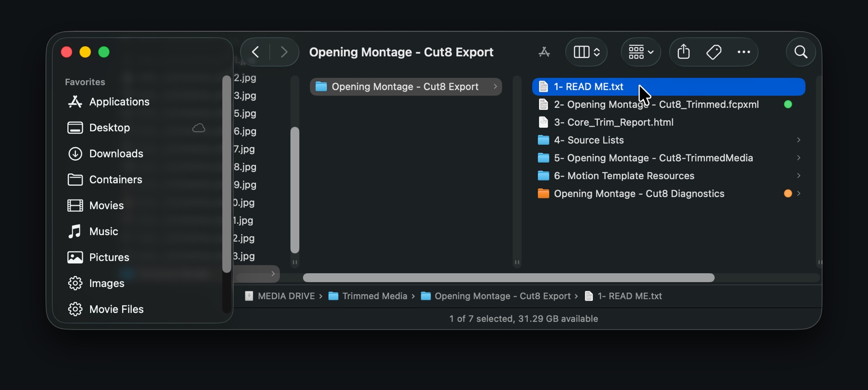
Task: Click the Applications icon in the toolbar
Action: pyautogui.click(x=544, y=52)
